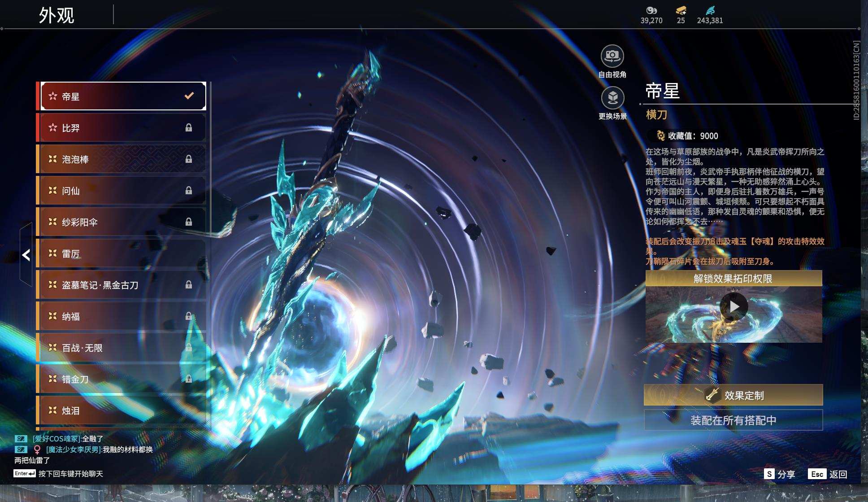The width and height of the screenshot is (868, 502).
Task: Click the lock icon on 纳福 row
Action: [x=189, y=316]
